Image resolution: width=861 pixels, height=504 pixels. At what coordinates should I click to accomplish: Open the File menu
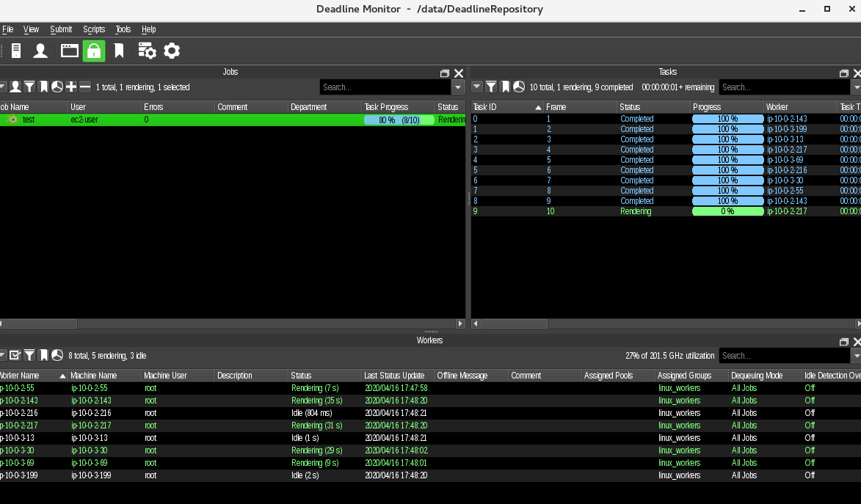point(7,29)
